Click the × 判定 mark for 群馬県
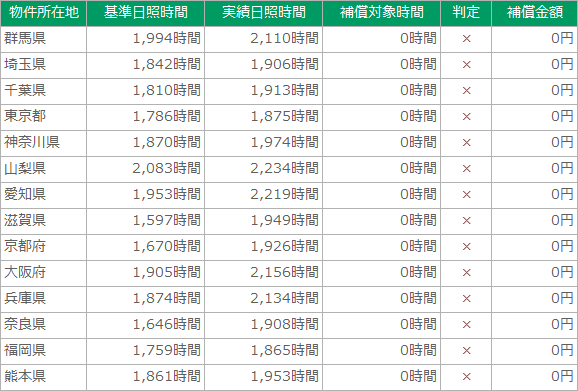 pyautogui.click(x=466, y=39)
